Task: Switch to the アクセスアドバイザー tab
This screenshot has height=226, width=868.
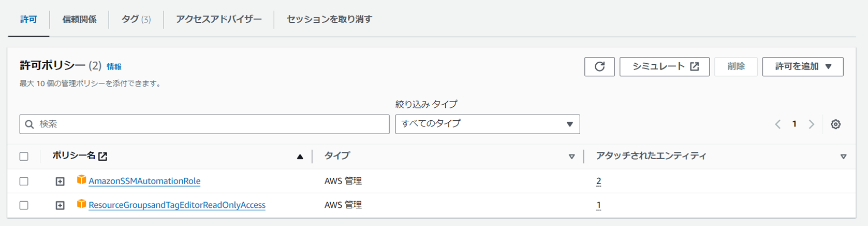Action: (x=218, y=19)
